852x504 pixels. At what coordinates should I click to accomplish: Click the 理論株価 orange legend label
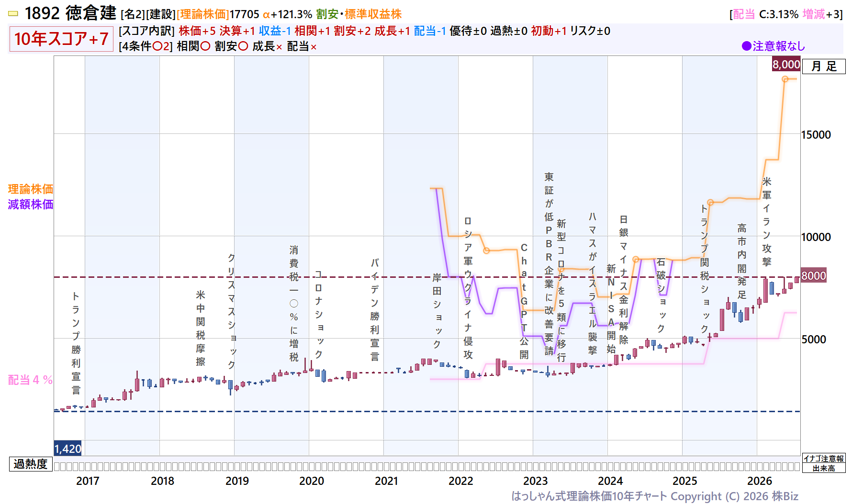[31, 189]
